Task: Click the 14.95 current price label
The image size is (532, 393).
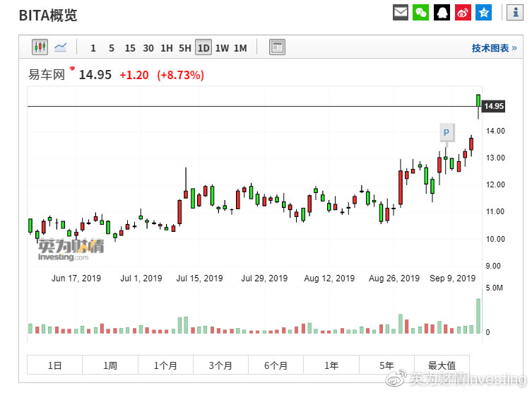Action: click(x=494, y=106)
